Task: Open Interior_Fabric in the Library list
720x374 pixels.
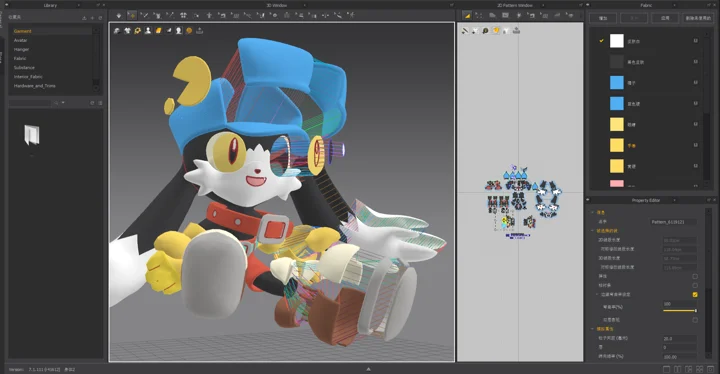Action: pos(28,77)
